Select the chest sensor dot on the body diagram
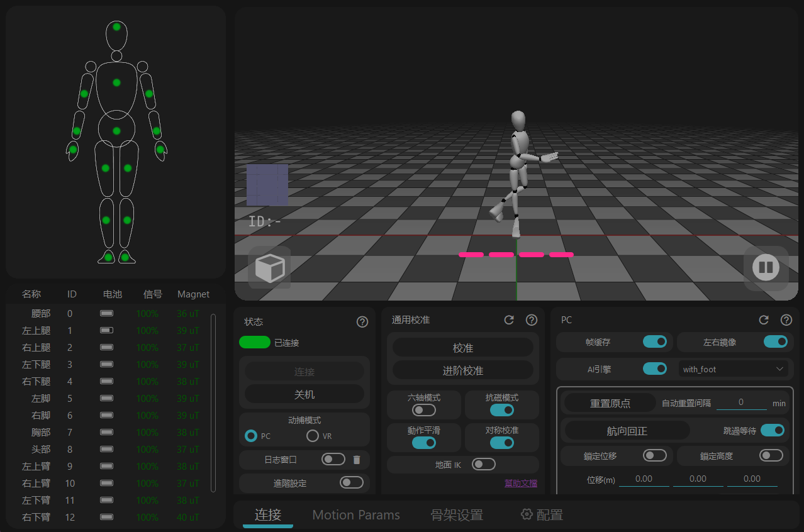 point(116,82)
